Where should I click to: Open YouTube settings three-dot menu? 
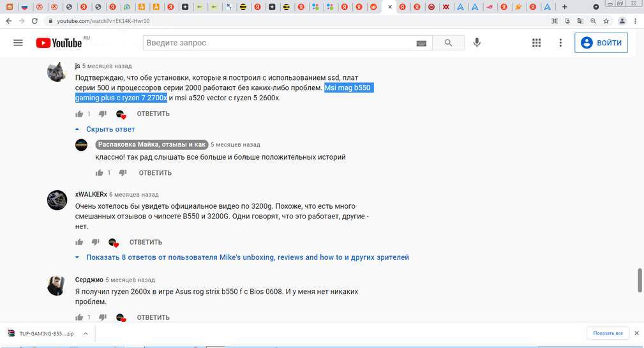coord(560,43)
